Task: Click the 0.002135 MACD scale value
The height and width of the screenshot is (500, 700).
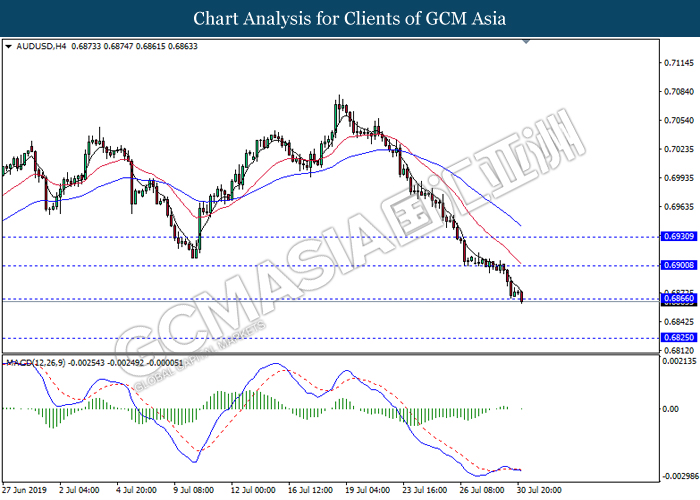Action: tap(679, 361)
